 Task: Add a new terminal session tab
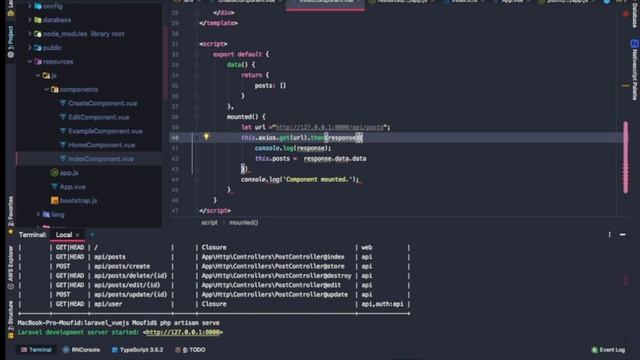click(x=92, y=235)
